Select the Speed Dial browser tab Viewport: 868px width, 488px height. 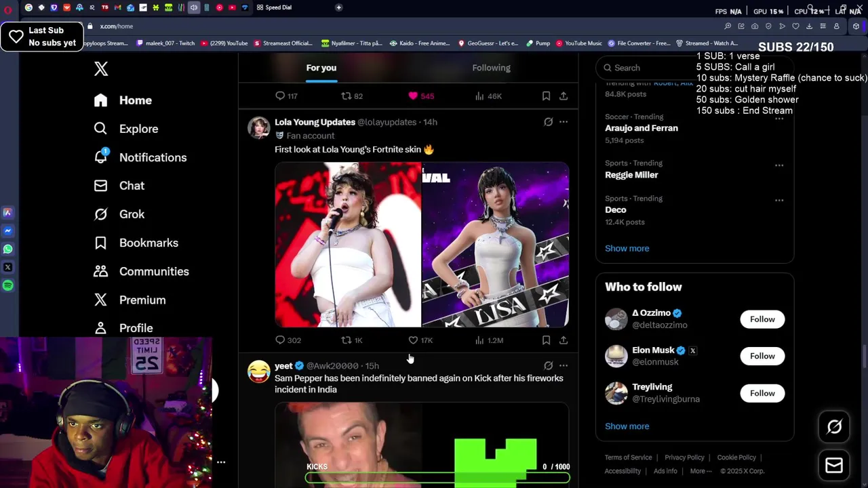coord(274,7)
